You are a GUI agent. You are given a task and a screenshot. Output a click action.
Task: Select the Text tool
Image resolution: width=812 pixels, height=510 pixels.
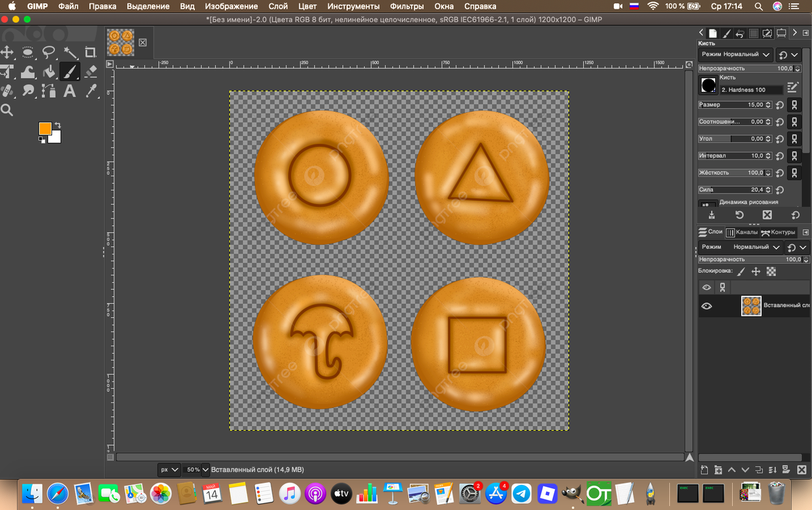pyautogui.click(x=69, y=91)
